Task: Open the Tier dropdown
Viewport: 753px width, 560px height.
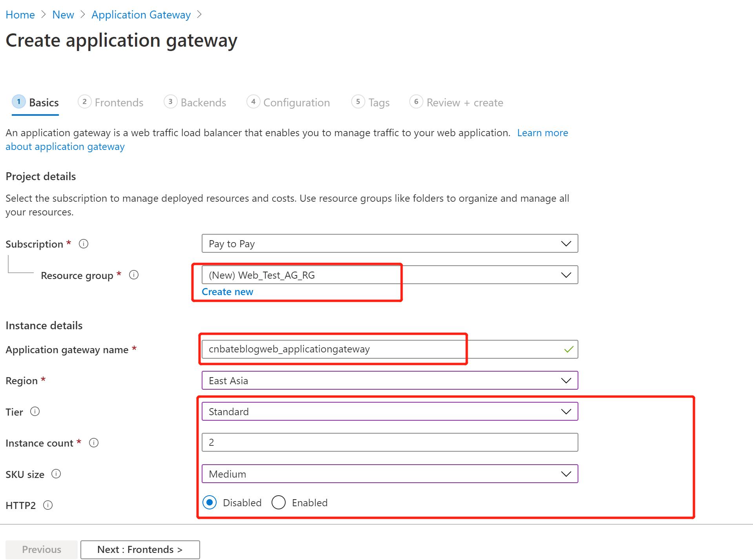Action: [565, 411]
